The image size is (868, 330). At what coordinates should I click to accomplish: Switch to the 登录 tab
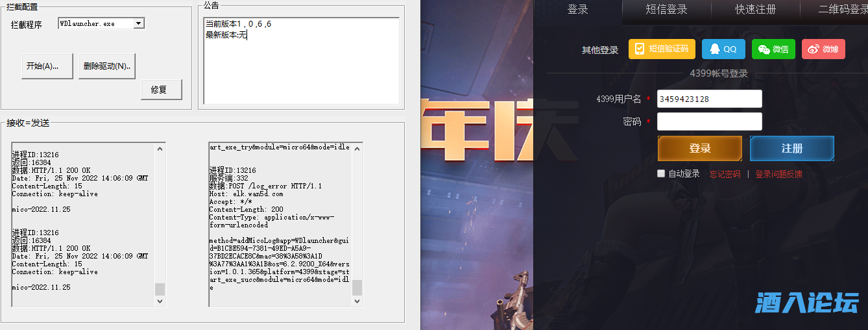coord(577,10)
